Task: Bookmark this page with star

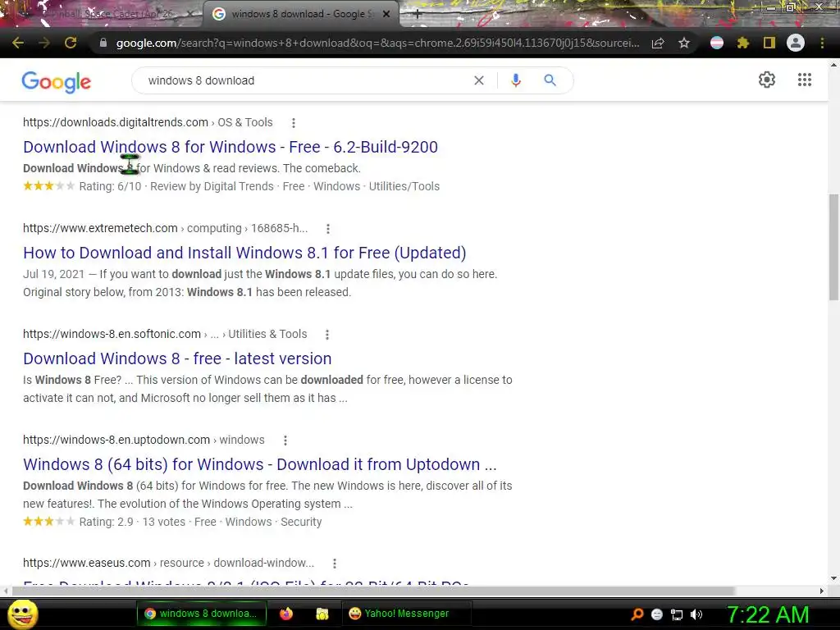Action: [684, 43]
